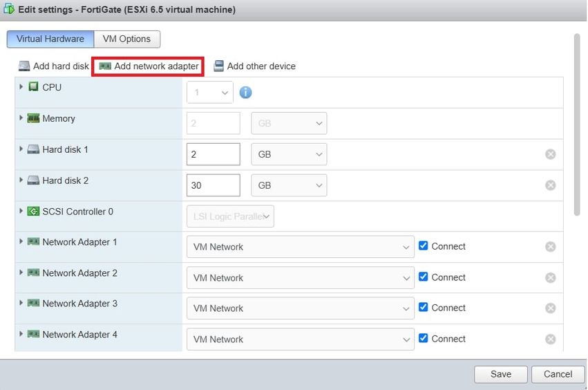Viewport: 588px width, 390px height.
Task: Select the Virtual Hardware tab
Action: click(x=50, y=39)
